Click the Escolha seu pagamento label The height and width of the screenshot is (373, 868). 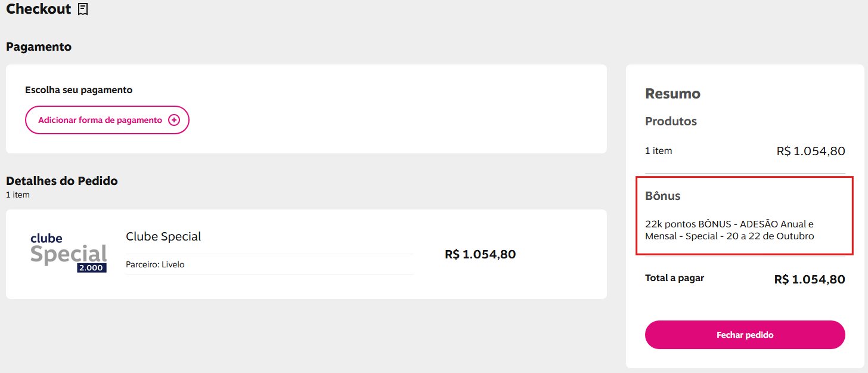coord(79,90)
